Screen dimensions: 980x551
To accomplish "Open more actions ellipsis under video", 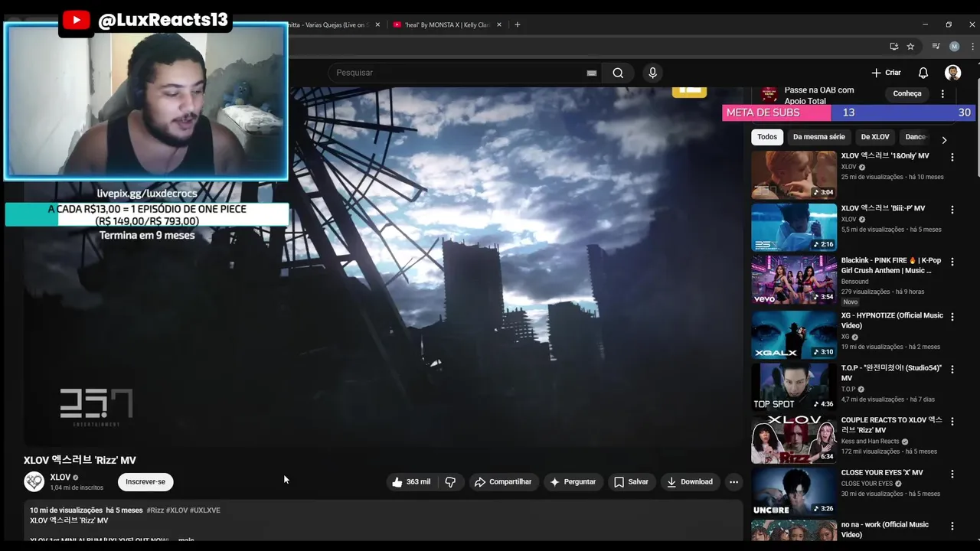I will pyautogui.click(x=733, y=482).
